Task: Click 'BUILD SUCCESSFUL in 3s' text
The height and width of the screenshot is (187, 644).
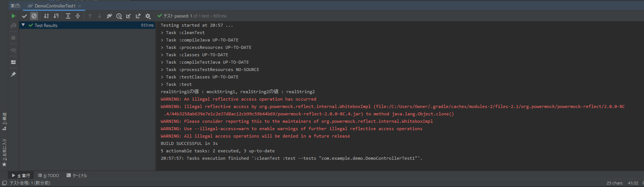Action: (x=189, y=143)
